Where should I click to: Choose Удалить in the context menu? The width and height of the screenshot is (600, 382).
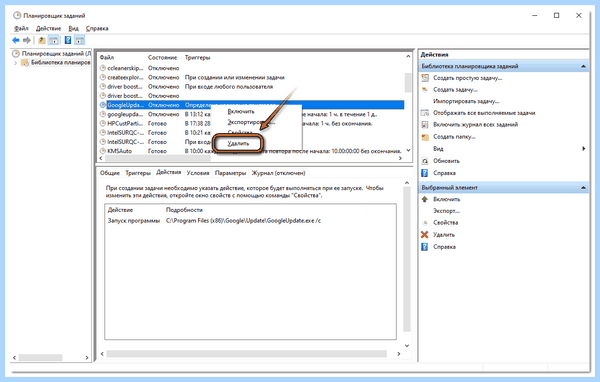click(x=238, y=144)
